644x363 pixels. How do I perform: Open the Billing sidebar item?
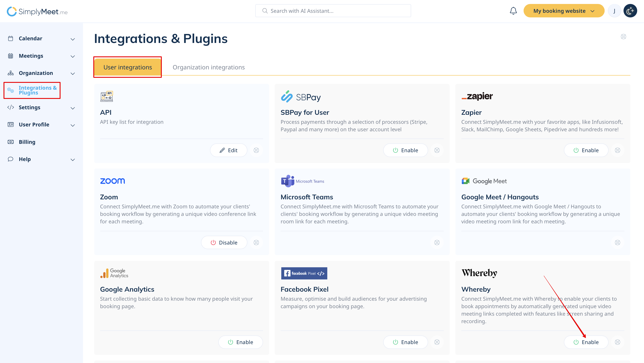point(27,142)
